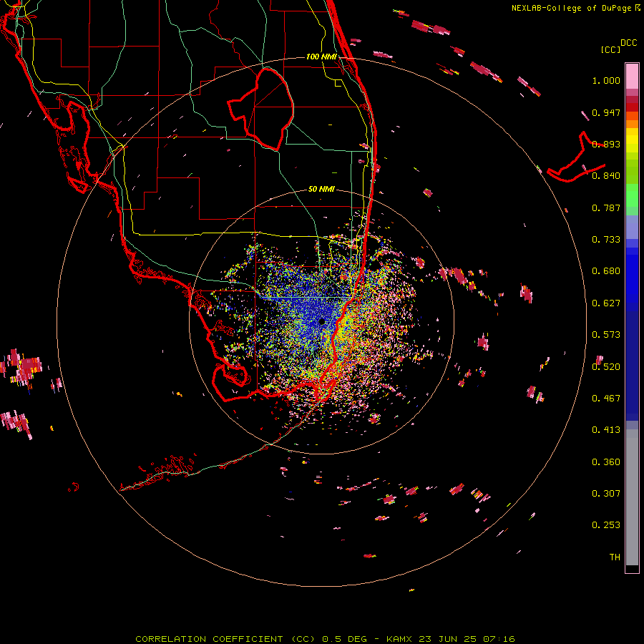Click the TH threshold label
Image resolution: width=644 pixels, height=644 pixels.
point(615,557)
